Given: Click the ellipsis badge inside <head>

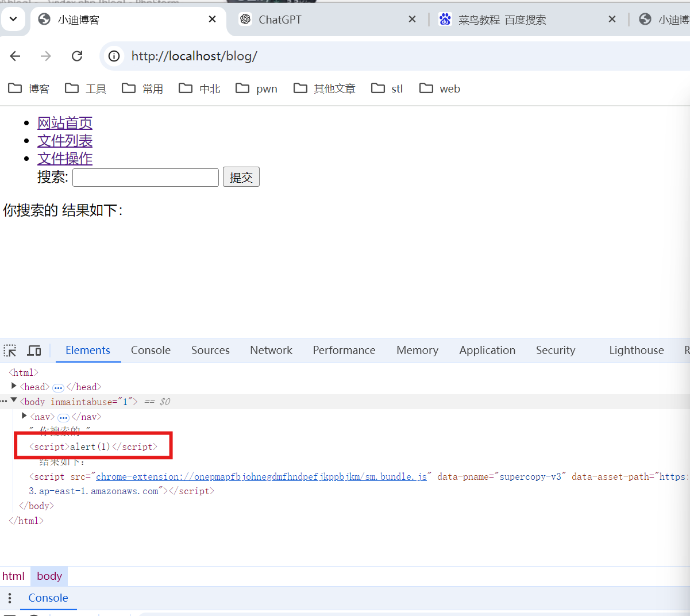Looking at the screenshot, I should tap(58, 388).
